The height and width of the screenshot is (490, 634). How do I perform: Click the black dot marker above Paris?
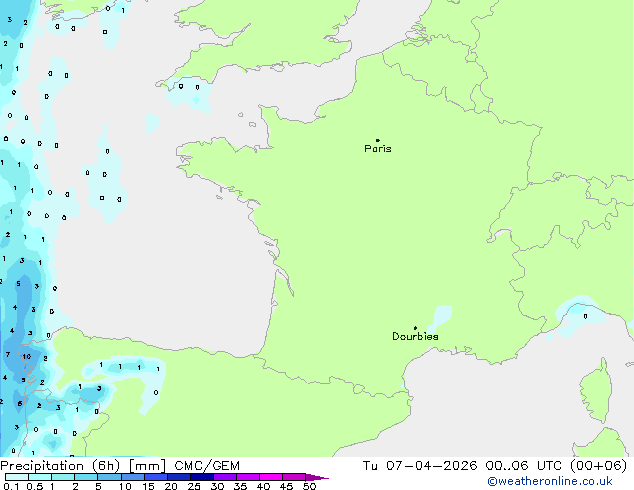point(378,140)
